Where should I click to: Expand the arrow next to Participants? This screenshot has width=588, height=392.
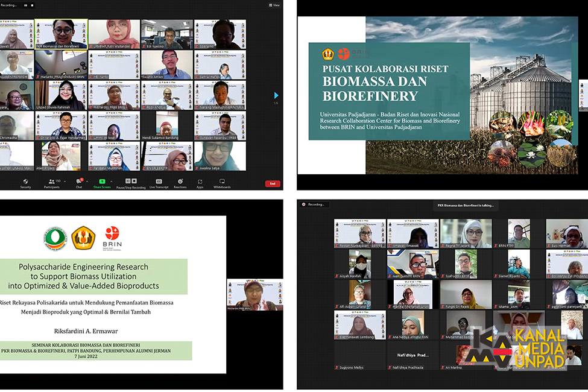pos(65,181)
